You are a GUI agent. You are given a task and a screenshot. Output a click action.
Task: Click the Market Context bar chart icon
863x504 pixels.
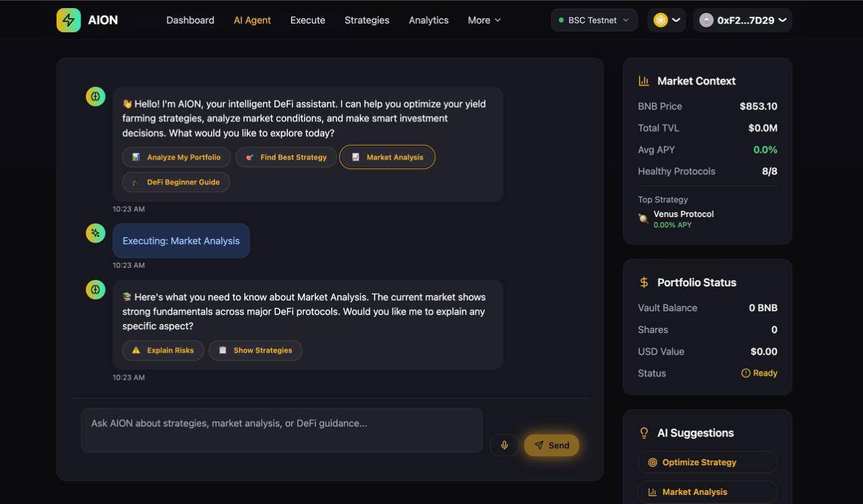pos(644,81)
